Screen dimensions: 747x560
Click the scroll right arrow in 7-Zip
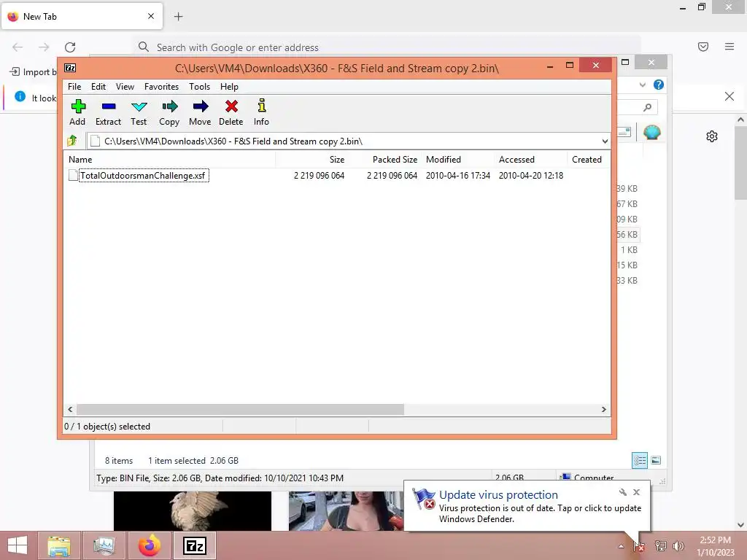[603, 410]
